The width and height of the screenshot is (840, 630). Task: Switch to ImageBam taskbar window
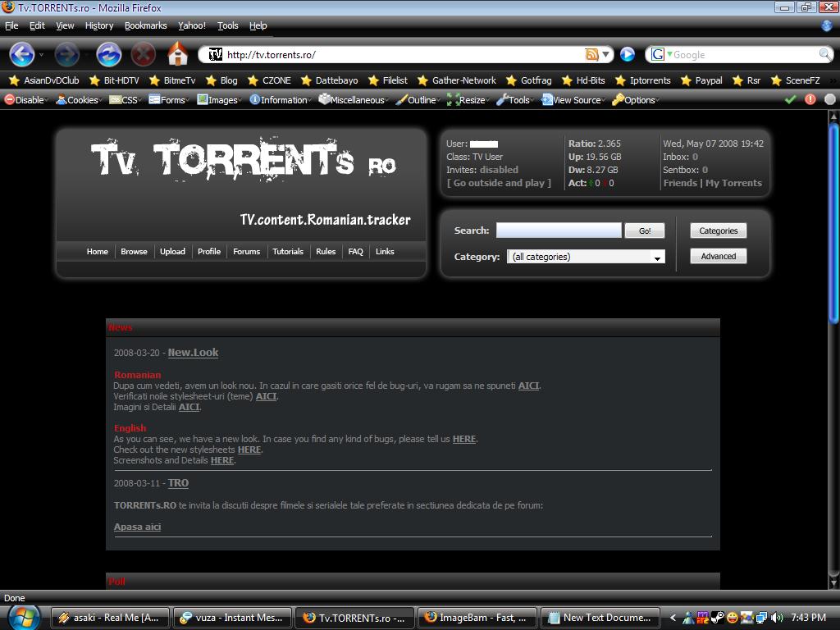[477, 618]
